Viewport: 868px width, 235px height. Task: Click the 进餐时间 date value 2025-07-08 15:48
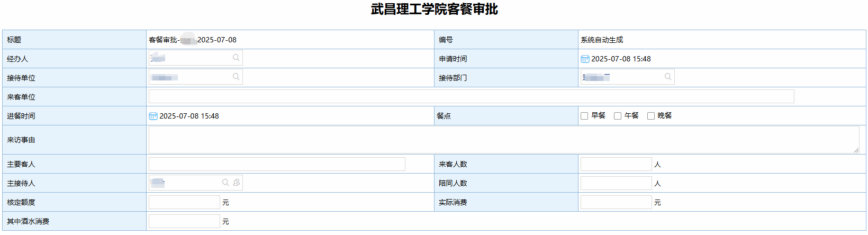189,116
